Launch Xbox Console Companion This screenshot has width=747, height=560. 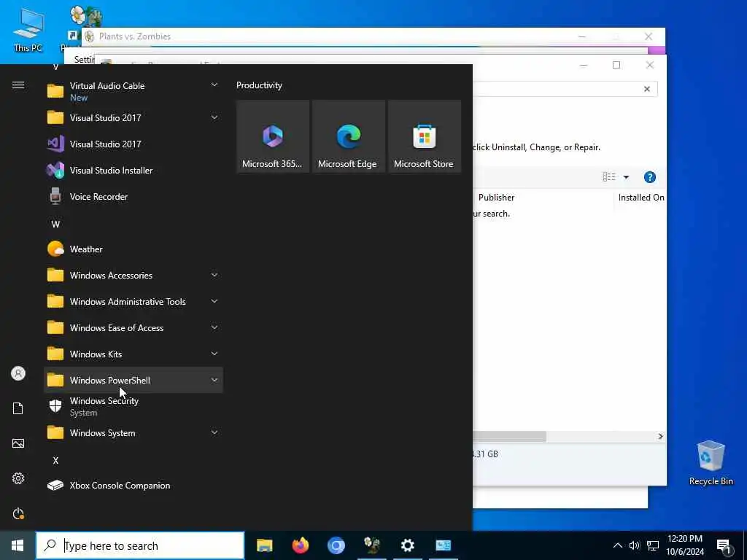coord(133,485)
